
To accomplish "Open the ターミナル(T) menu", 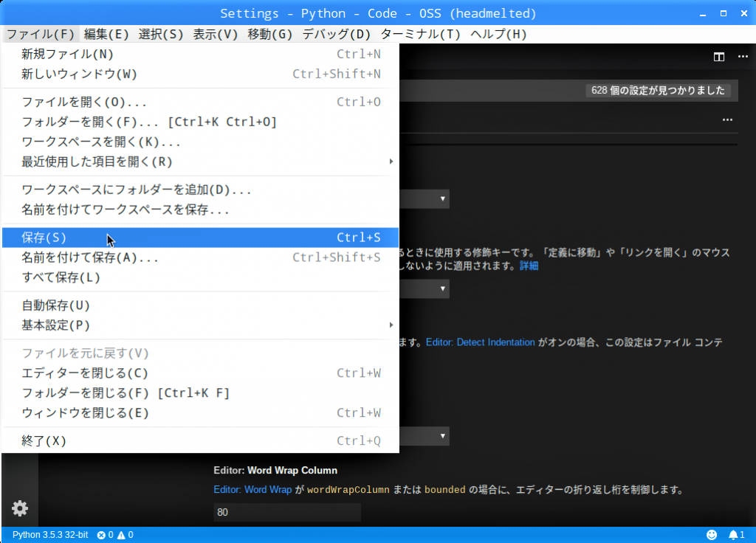I will (420, 34).
